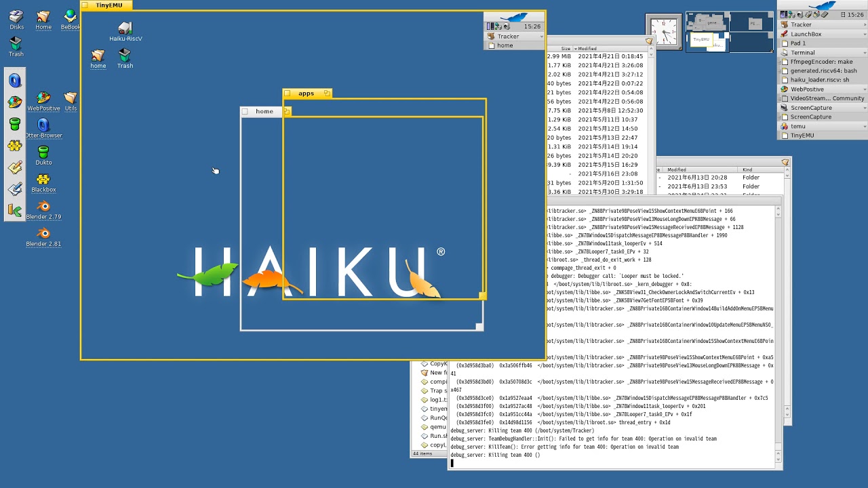Screen dimensions: 868x488
Task: Sort by Kind column in folder list window
Action: [x=760, y=170]
